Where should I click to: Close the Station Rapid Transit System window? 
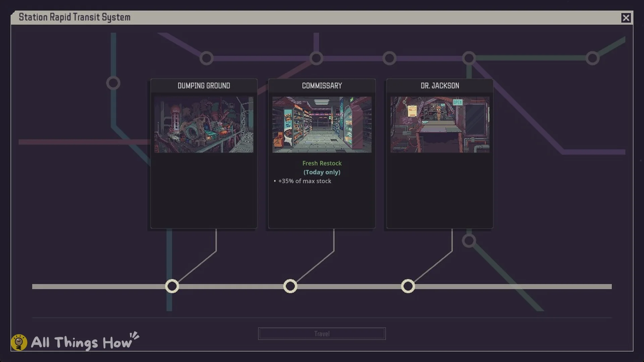[626, 18]
